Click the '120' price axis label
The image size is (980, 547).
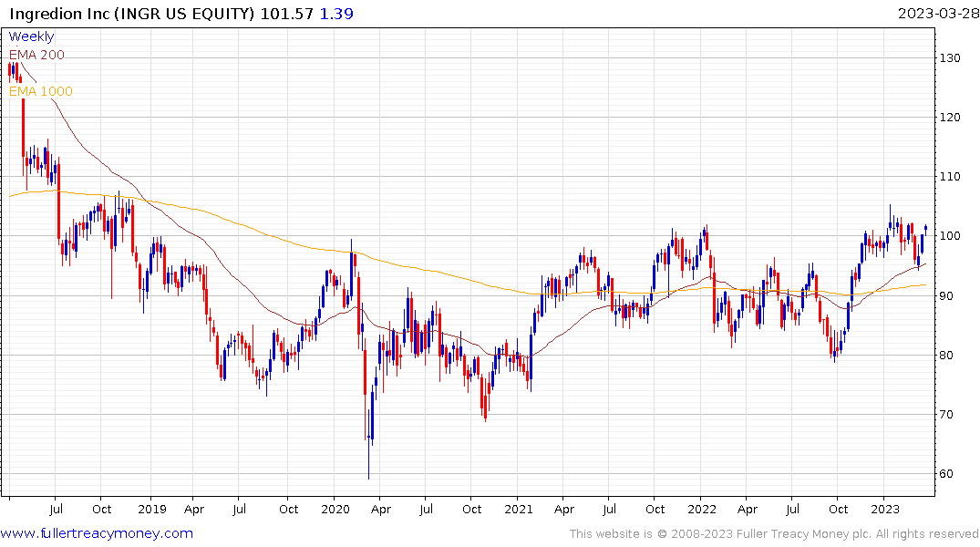(950, 118)
